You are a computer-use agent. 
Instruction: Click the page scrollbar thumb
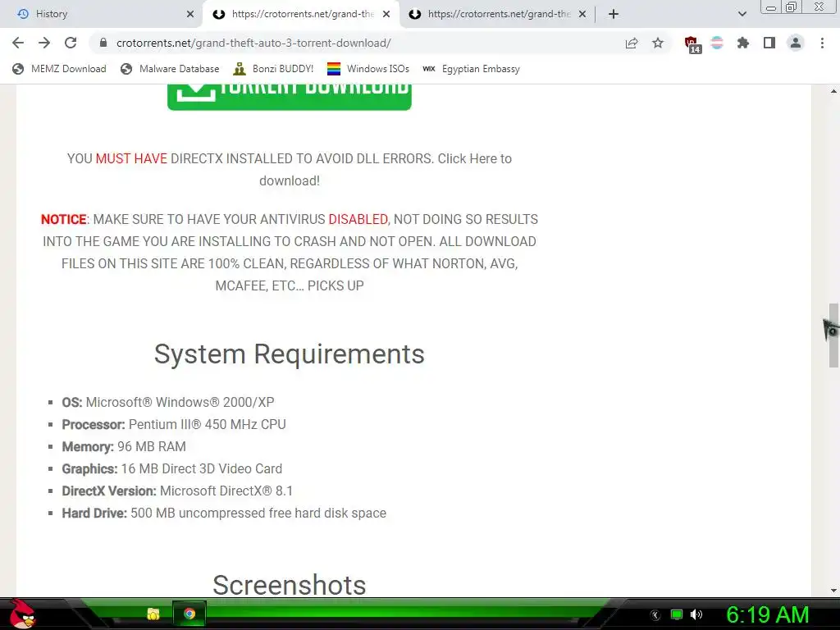(x=833, y=335)
